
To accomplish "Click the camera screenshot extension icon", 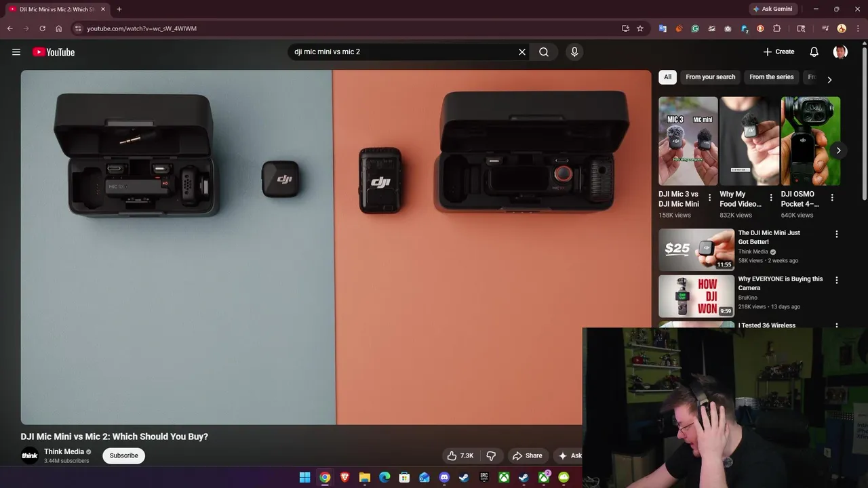I will (x=728, y=28).
